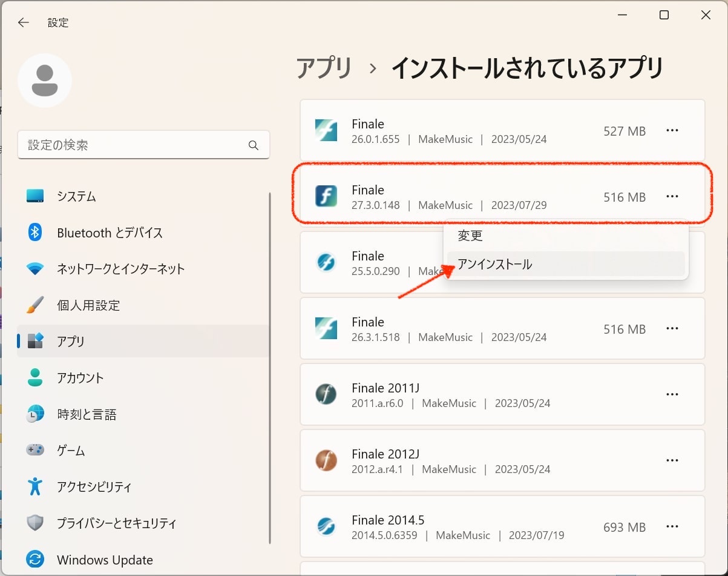Click the Finale 2012J app name

pos(385,454)
